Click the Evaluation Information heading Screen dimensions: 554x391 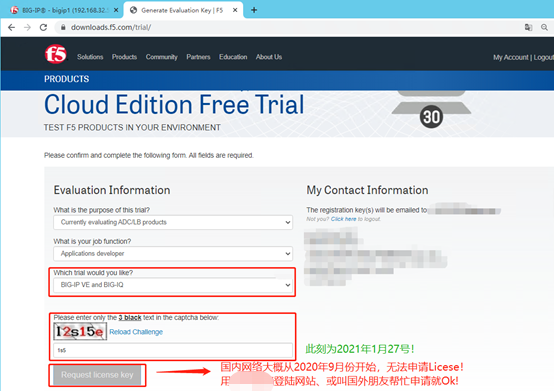(112, 190)
